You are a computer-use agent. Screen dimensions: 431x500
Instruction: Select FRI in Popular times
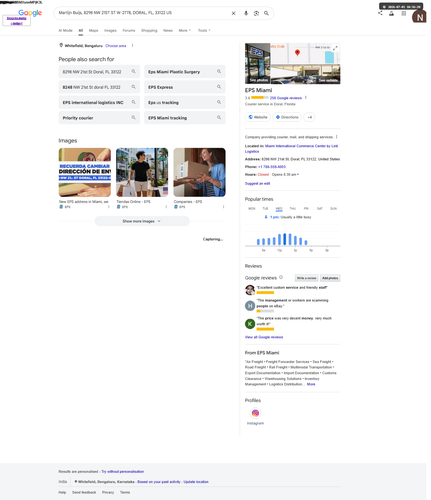tap(306, 209)
